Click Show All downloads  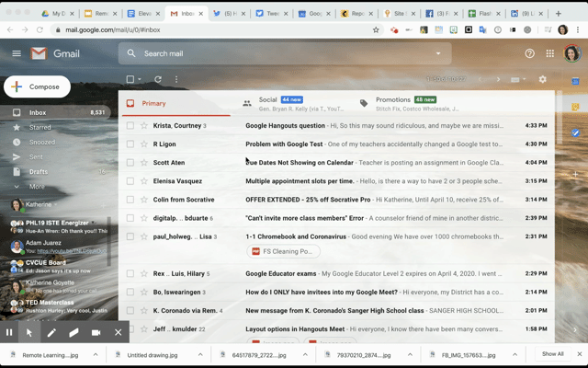pos(552,353)
